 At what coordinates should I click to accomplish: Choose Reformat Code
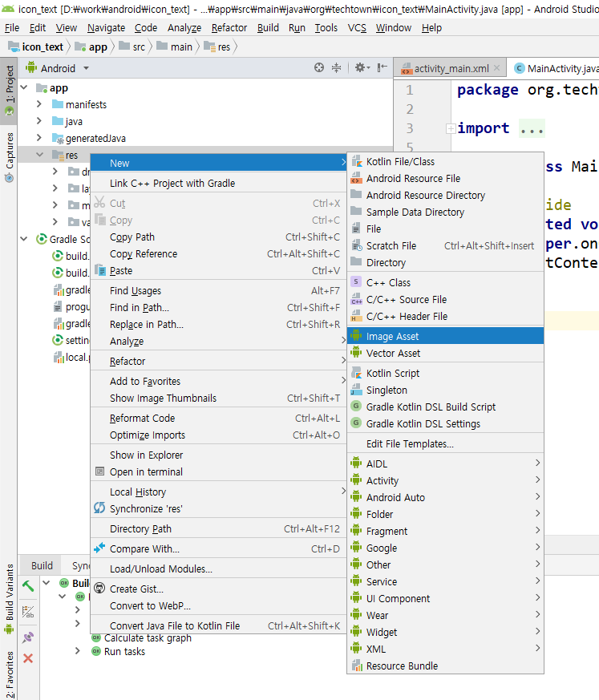pos(218,419)
